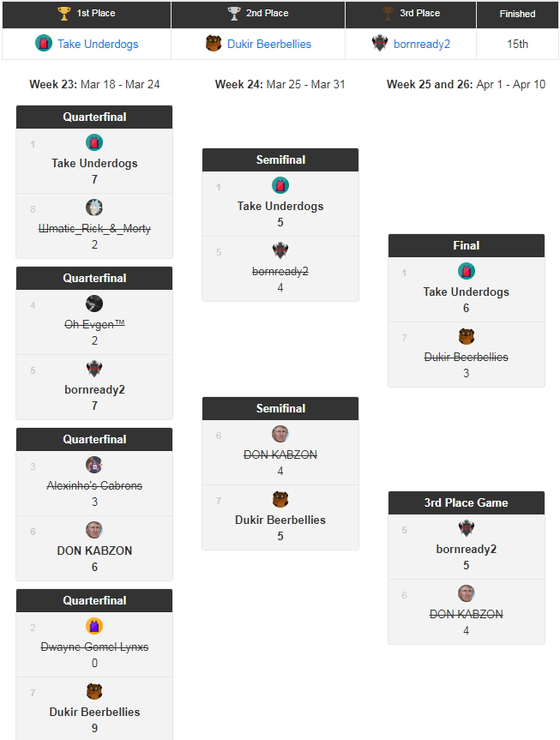Click Take Underdogs name in the Semifinal matchup
This screenshot has width=560, height=740.
(280, 206)
